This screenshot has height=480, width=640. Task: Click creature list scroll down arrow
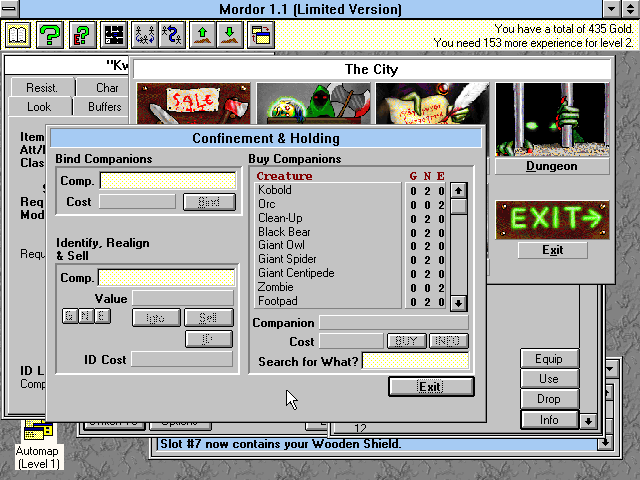click(458, 303)
